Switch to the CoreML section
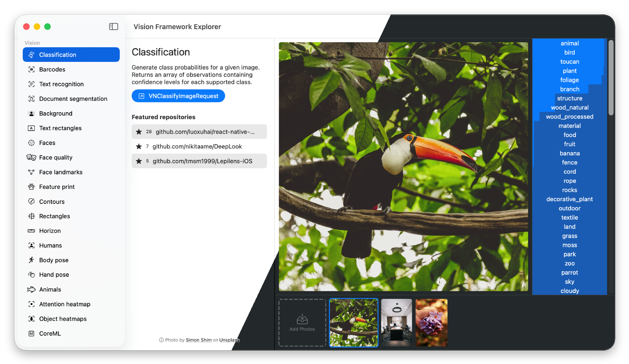 click(x=50, y=334)
